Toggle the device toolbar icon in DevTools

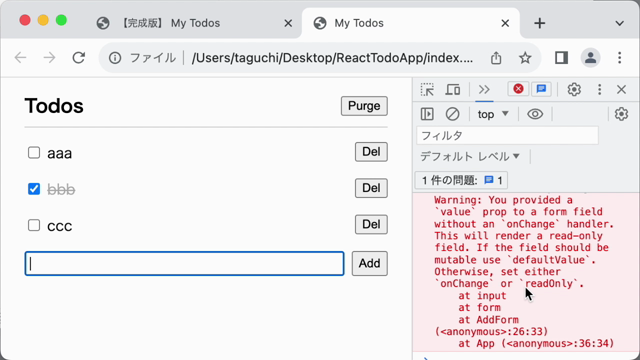453,89
